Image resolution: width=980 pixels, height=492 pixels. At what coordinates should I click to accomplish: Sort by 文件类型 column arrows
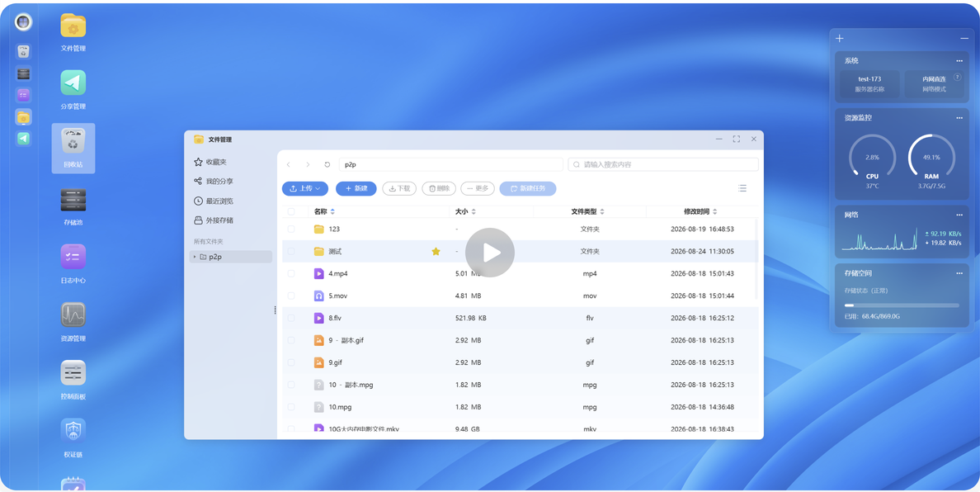602,211
